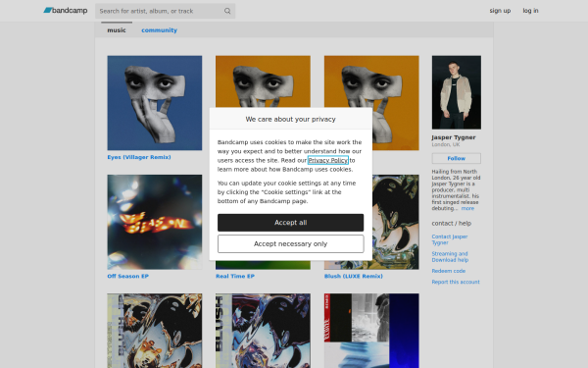Click the Eyes (Villager Remix) title link
Viewport: 588px width, 368px height.
tap(139, 157)
